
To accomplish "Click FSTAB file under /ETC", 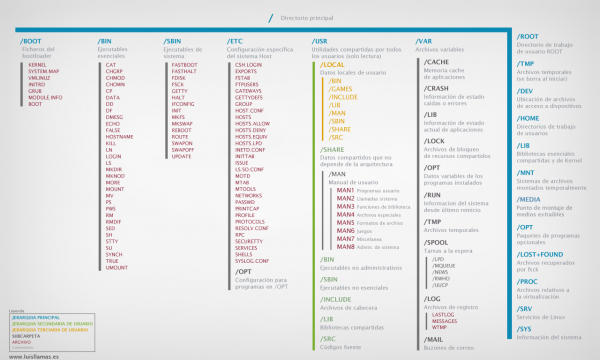I will point(243,78).
